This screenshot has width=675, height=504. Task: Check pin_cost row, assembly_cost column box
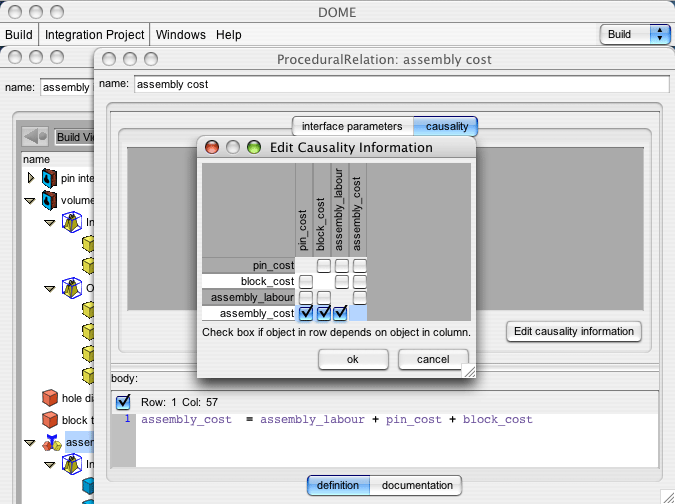pos(359,266)
